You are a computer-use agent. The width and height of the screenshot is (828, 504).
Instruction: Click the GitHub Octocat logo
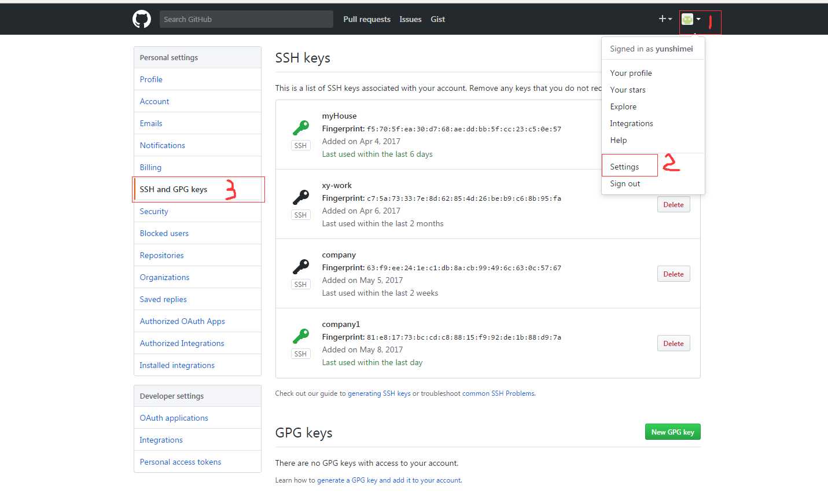coord(142,19)
